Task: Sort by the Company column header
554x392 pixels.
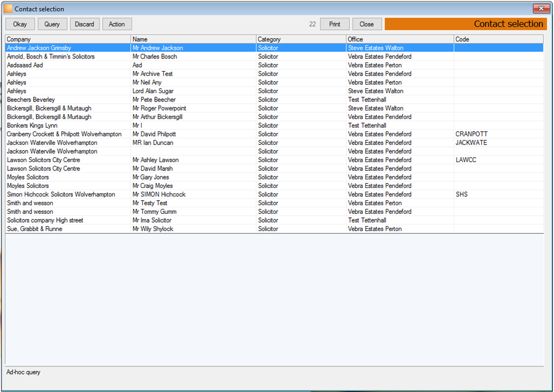Action: pyautogui.click(x=68, y=39)
